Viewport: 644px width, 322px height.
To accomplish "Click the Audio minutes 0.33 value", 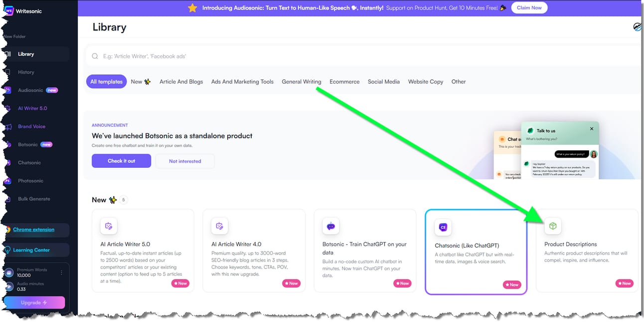I will [21, 289].
